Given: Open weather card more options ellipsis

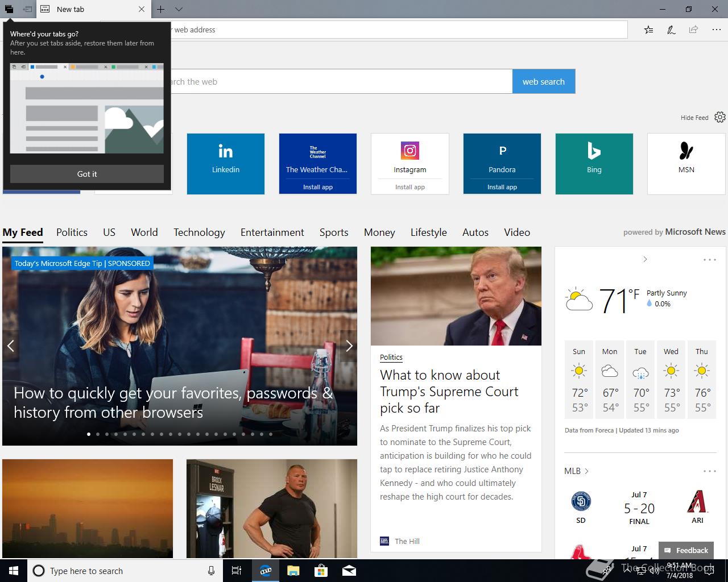Looking at the screenshot, I should (710, 260).
